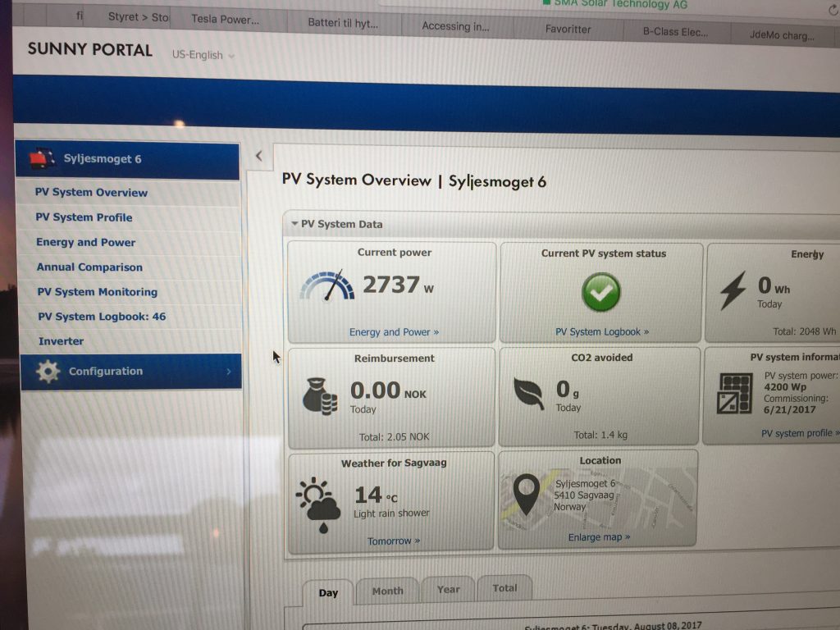Image resolution: width=840 pixels, height=630 pixels.
Task: Click the 5410 Sagvaag address line
Action: tap(584, 495)
